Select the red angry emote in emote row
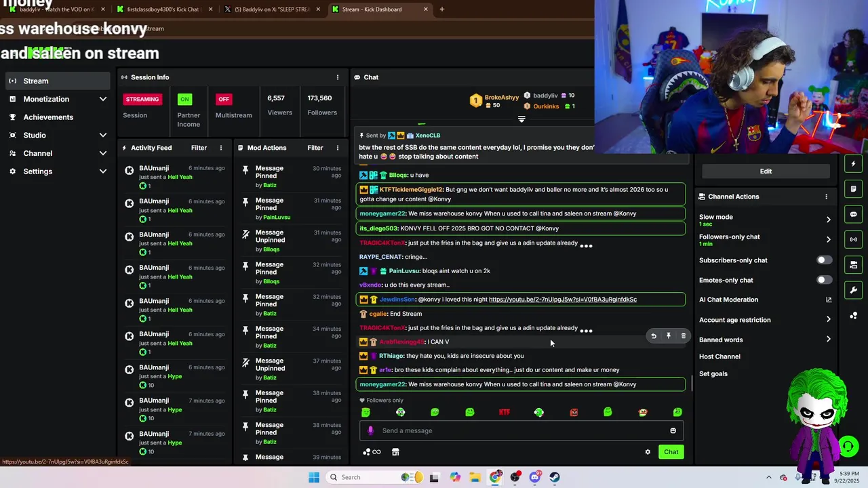Viewport: 868px width, 488px height. (x=574, y=412)
